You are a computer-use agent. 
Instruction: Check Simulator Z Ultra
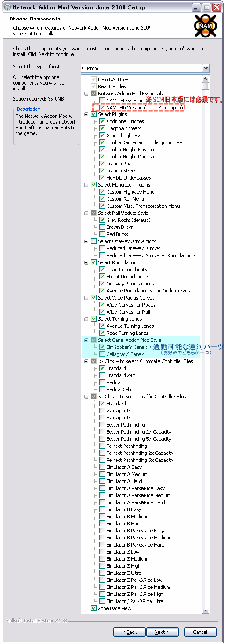(x=102, y=573)
